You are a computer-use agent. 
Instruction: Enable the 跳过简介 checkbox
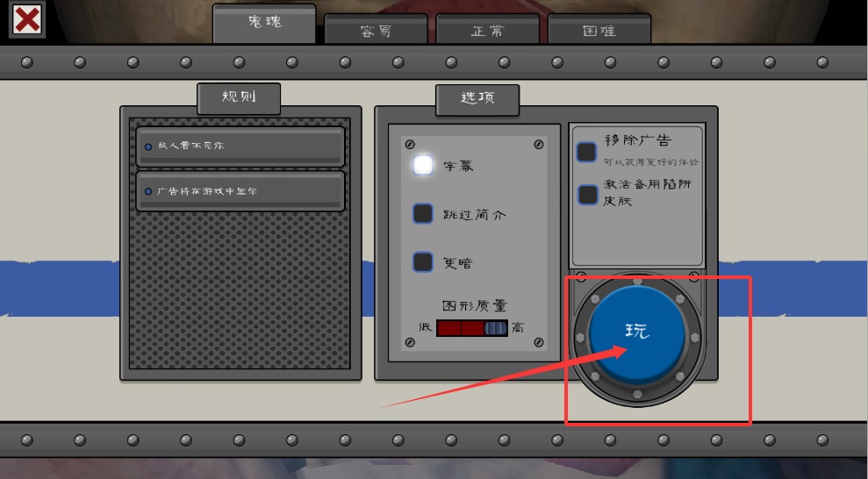point(423,213)
